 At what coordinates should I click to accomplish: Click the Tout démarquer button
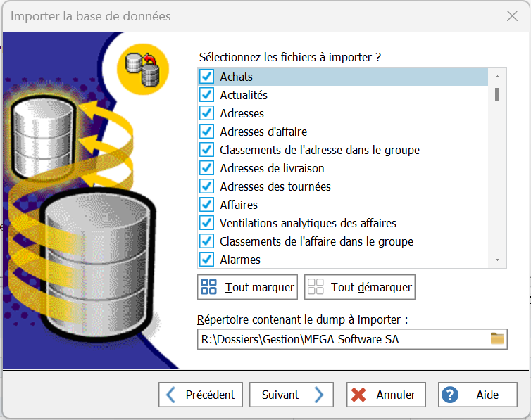360,287
